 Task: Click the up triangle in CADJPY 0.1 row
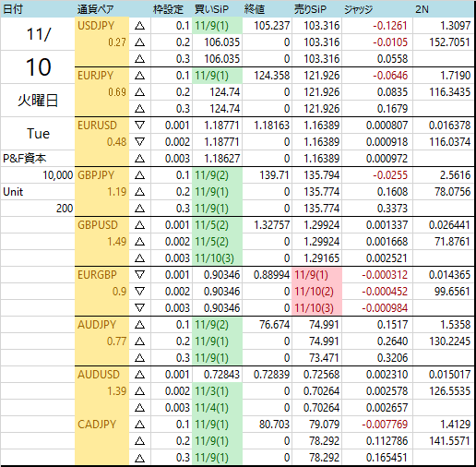[x=140, y=425]
